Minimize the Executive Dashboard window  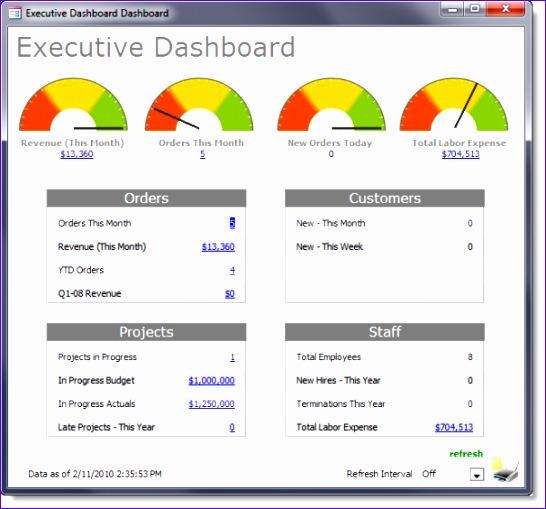click(452, 9)
